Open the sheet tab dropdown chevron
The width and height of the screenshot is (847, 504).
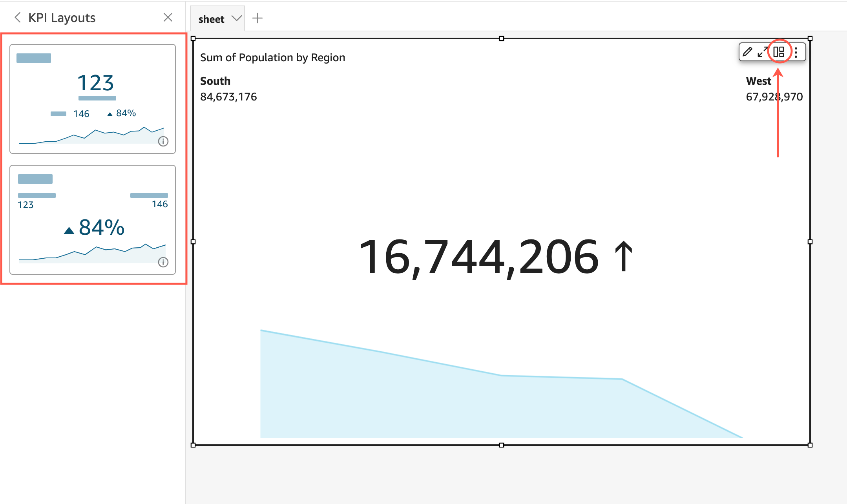237,18
